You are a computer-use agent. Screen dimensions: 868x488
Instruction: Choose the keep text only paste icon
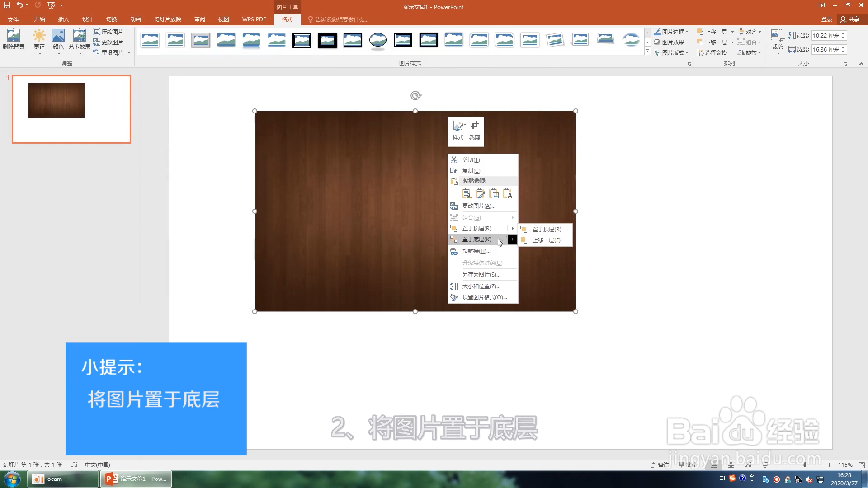[x=508, y=193]
